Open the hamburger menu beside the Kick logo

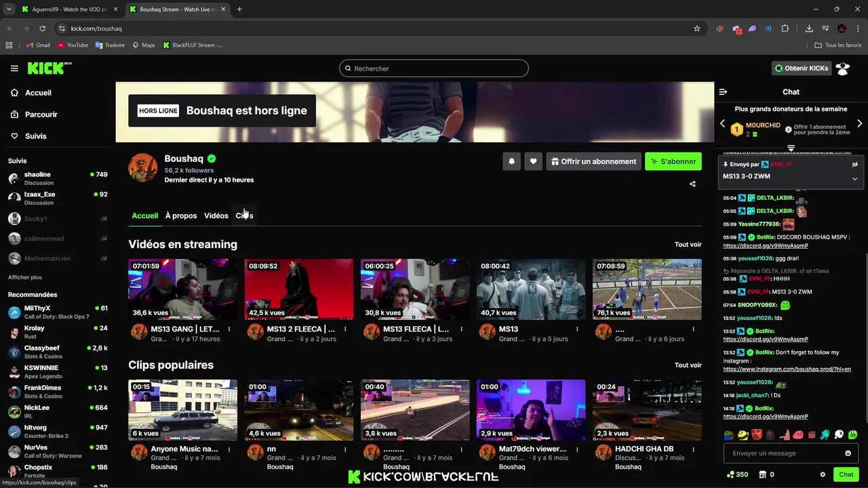pyautogui.click(x=14, y=68)
